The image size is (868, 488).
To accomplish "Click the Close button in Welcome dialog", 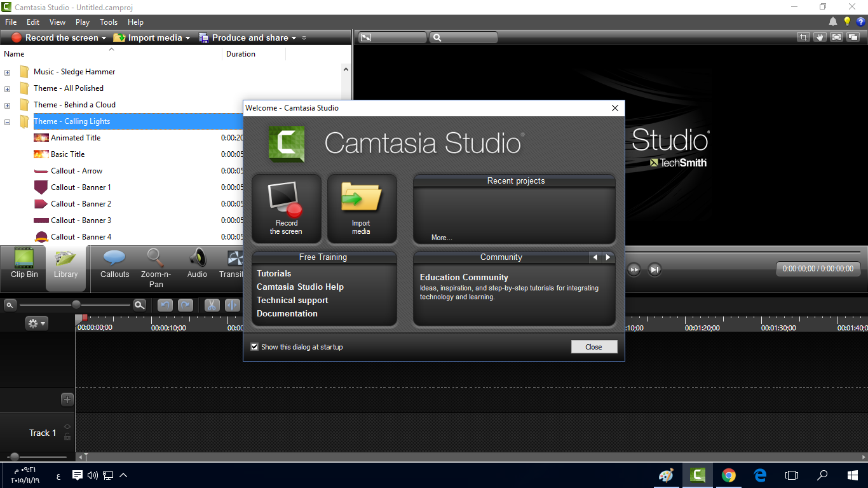I will point(594,347).
